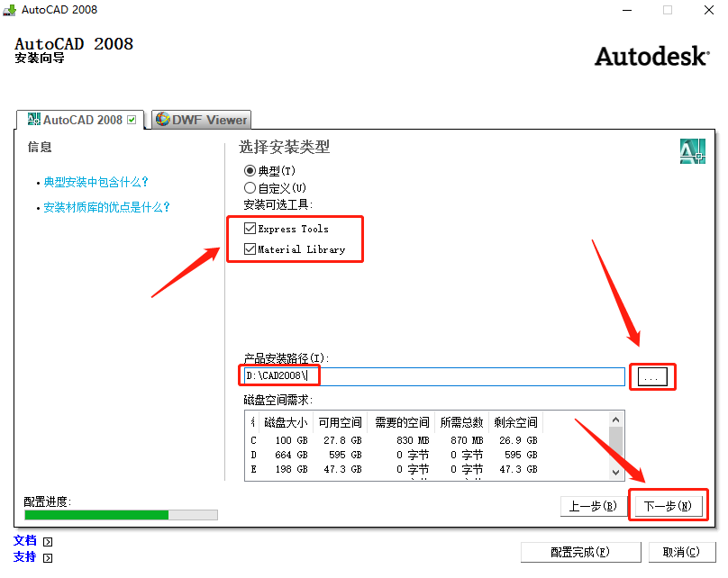
Task: Click the disk space list scroll down arrow
Action: [615, 473]
